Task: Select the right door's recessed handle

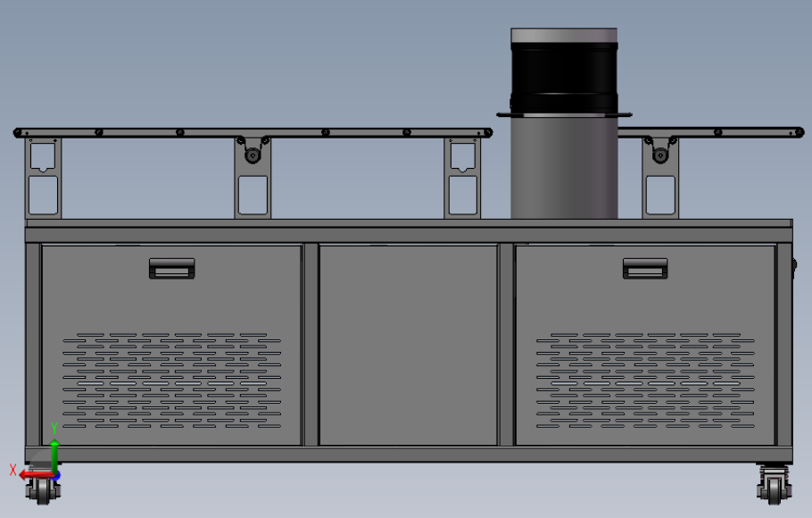Action: tap(645, 269)
